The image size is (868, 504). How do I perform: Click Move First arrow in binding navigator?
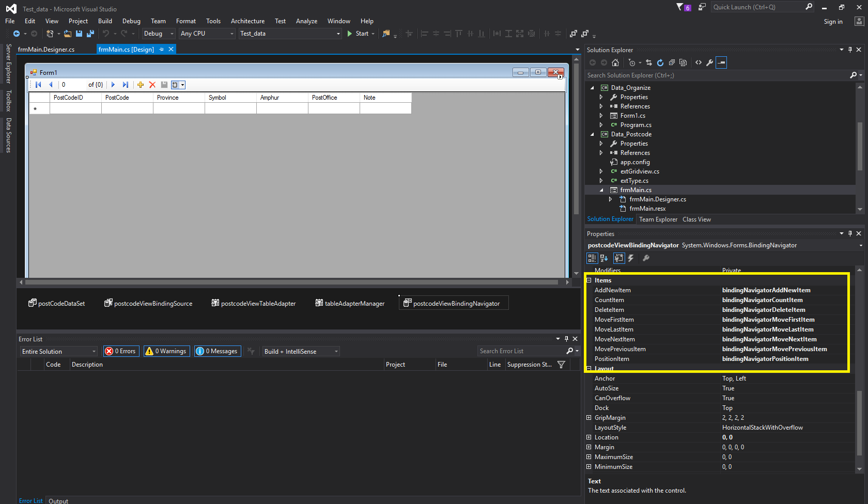38,85
